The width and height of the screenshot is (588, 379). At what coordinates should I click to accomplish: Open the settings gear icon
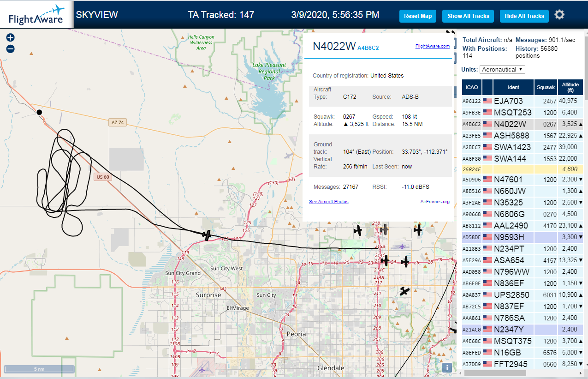(x=559, y=15)
